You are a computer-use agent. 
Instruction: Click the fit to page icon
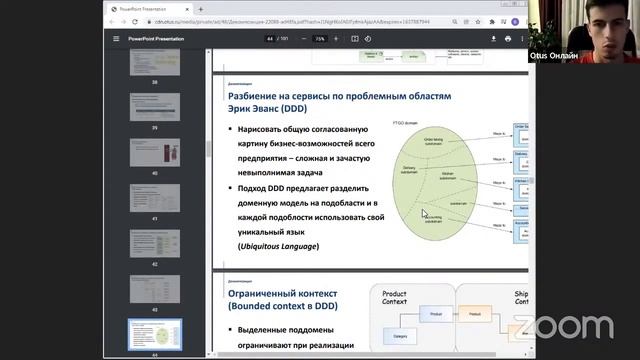click(355, 39)
